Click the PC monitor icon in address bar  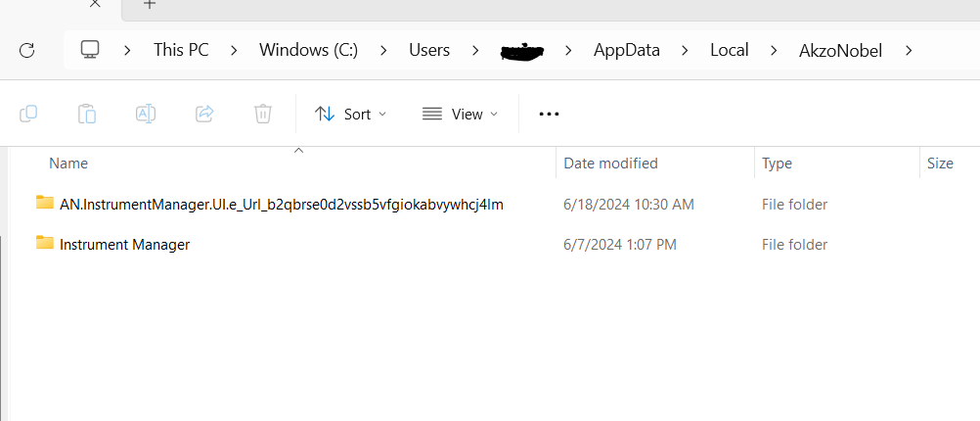point(91,50)
